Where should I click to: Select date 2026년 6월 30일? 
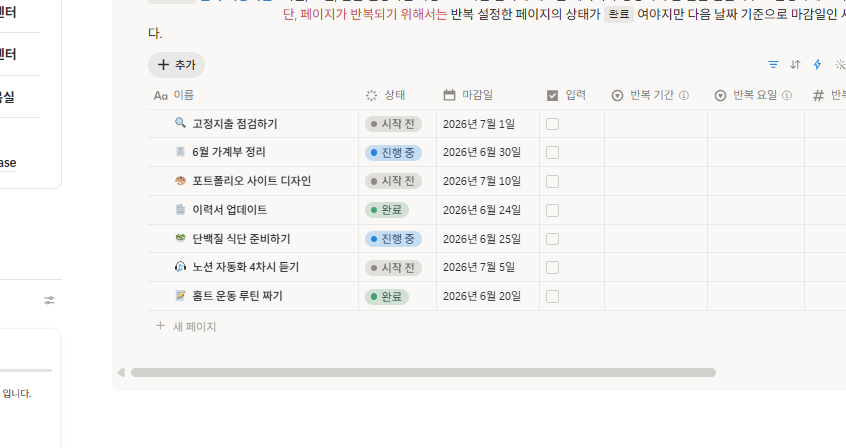(482, 153)
